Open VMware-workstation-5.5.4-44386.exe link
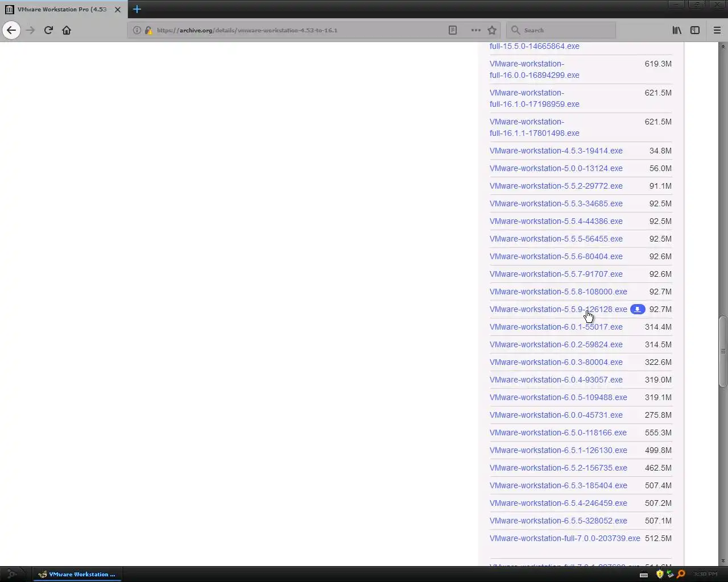Image resolution: width=728 pixels, height=582 pixels. 556,221
